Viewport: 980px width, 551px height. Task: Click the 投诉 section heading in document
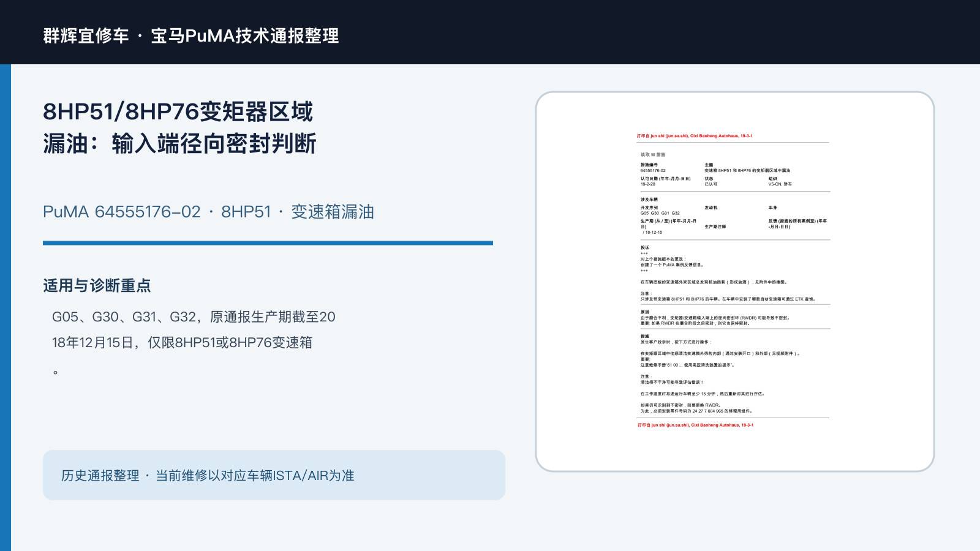tap(645, 248)
